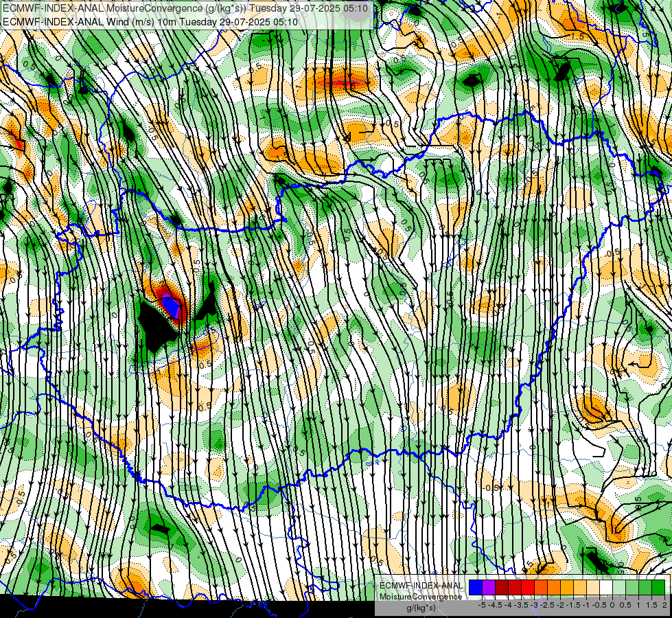Pick the bright red swatch left of -3
This screenshot has width=672, height=618.
528,588
